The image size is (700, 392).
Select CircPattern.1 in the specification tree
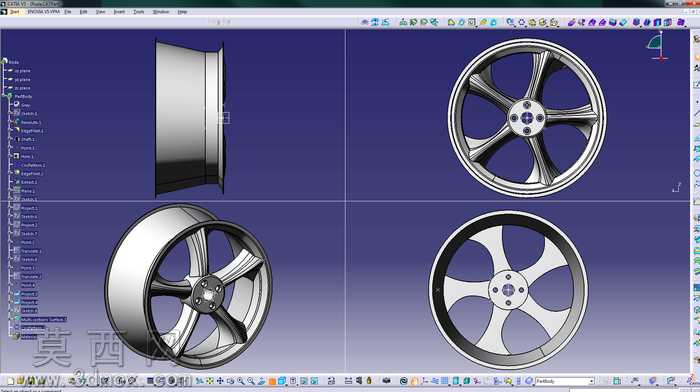click(33, 165)
